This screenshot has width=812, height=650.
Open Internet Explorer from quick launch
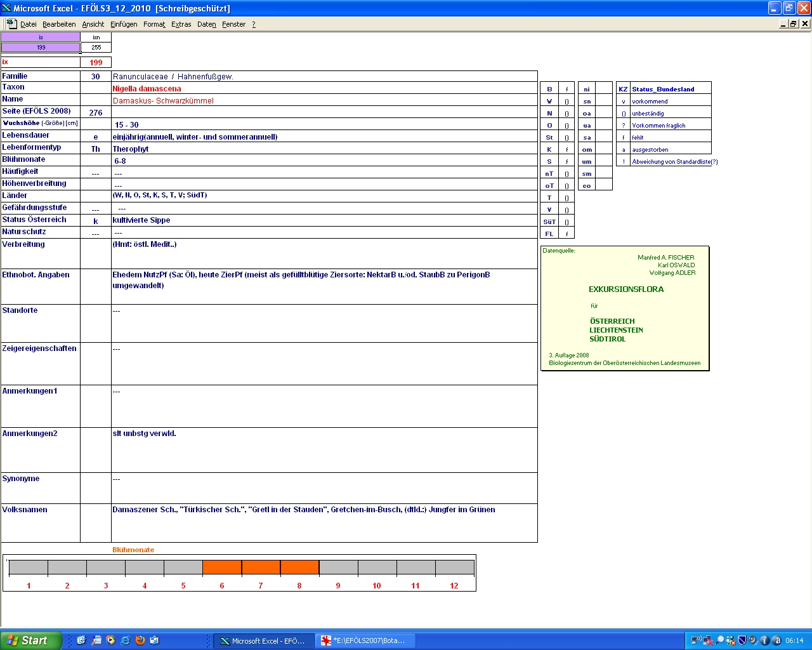(126, 640)
